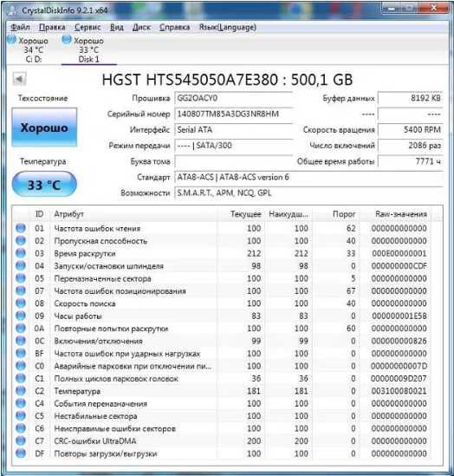Click the total hours value 7771 ч
This screenshot has width=454, height=476.
click(x=411, y=161)
